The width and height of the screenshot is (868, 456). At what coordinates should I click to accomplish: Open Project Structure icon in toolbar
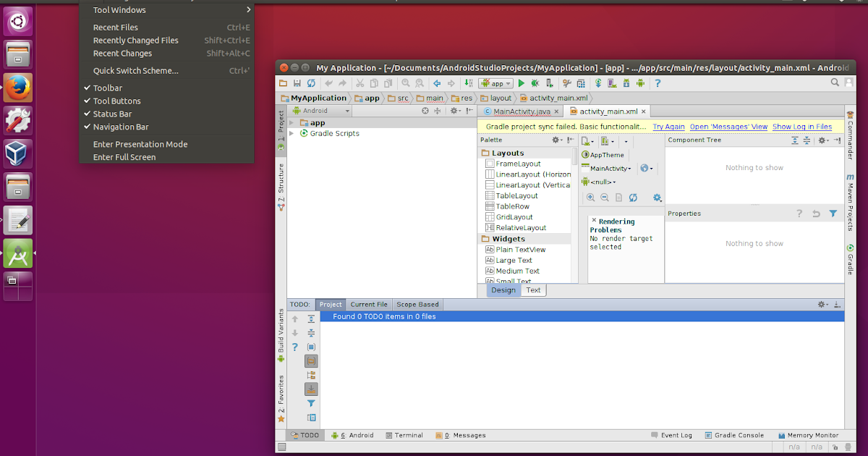[581, 83]
